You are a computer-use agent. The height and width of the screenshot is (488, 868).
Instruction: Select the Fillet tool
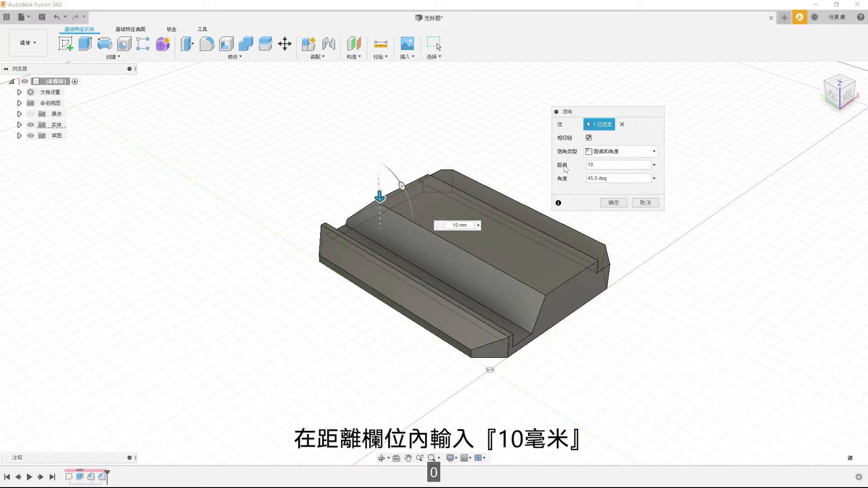[x=207, y=44]
